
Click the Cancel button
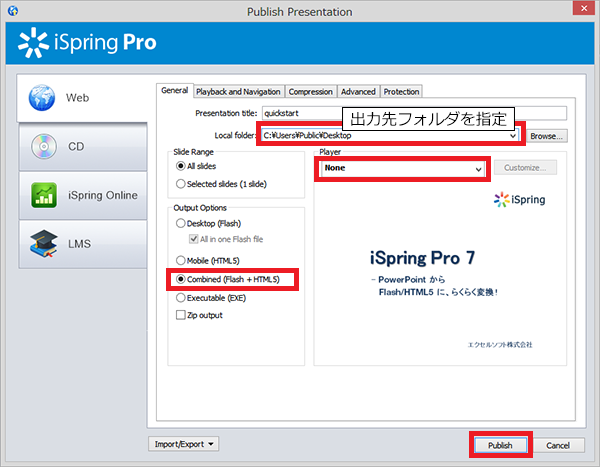(x=558, y=445)
